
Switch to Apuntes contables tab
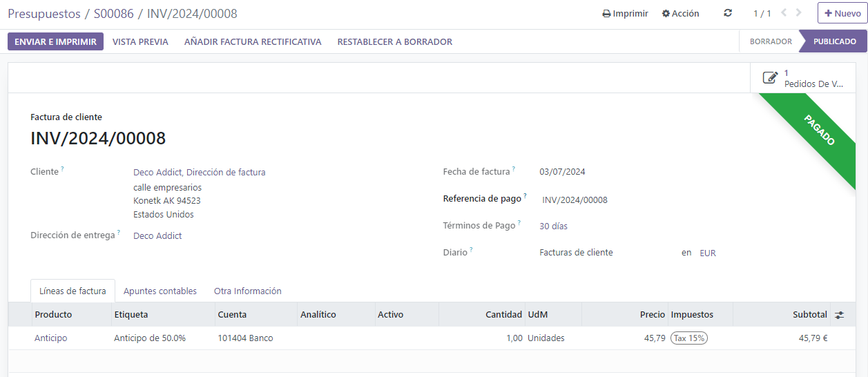click(160, 291)
